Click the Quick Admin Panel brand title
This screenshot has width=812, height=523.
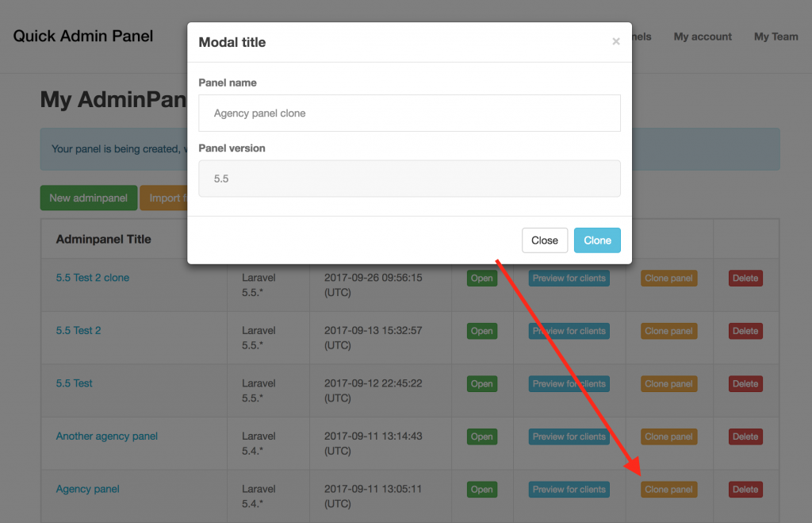(x=82, y=37)
